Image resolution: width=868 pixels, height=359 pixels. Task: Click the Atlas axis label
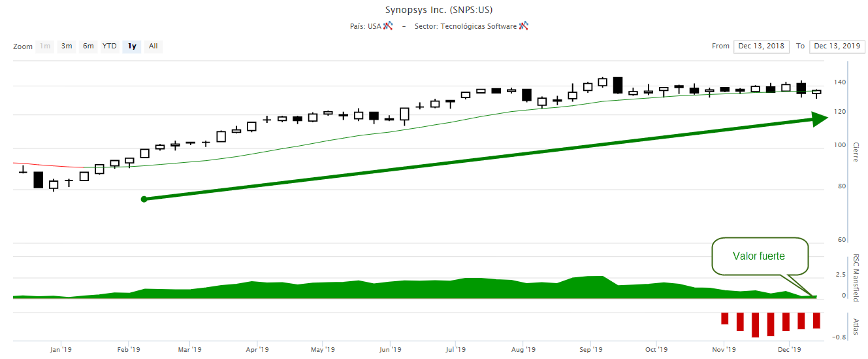click(x=856, y=326)
